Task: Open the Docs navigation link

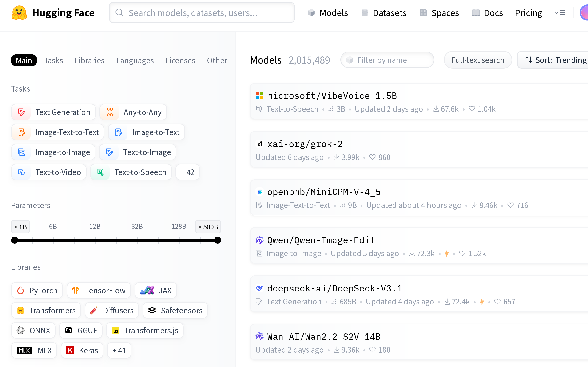Action: click(487, 13)
